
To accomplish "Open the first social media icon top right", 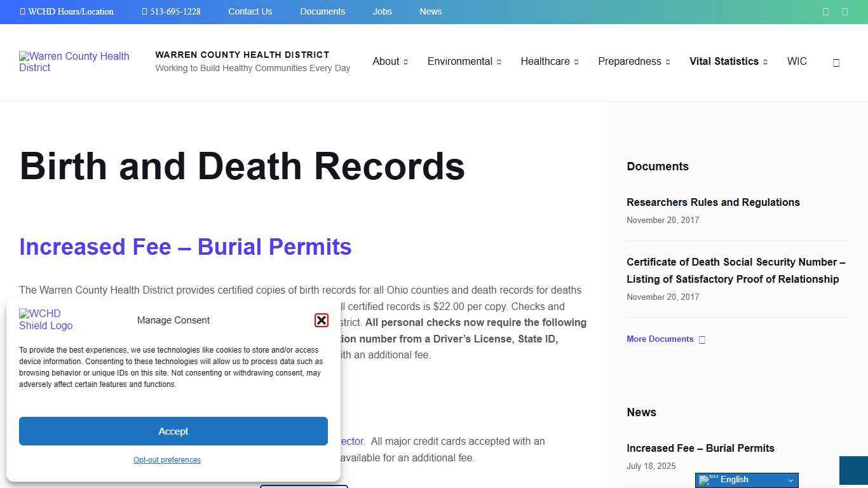I will point(825,11).
